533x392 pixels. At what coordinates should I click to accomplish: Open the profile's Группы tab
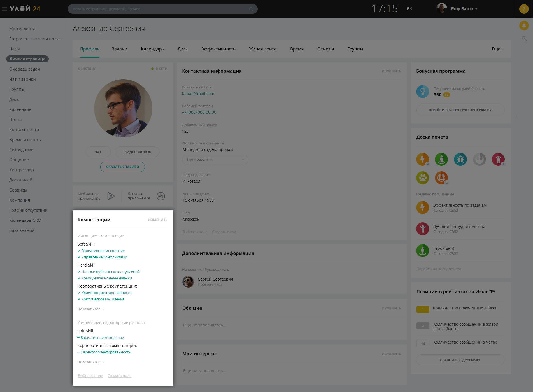[355, 49]
